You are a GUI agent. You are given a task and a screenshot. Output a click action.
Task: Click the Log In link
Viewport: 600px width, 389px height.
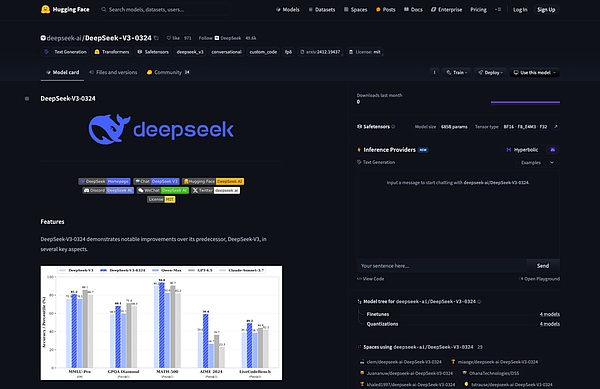coord(520,10)
